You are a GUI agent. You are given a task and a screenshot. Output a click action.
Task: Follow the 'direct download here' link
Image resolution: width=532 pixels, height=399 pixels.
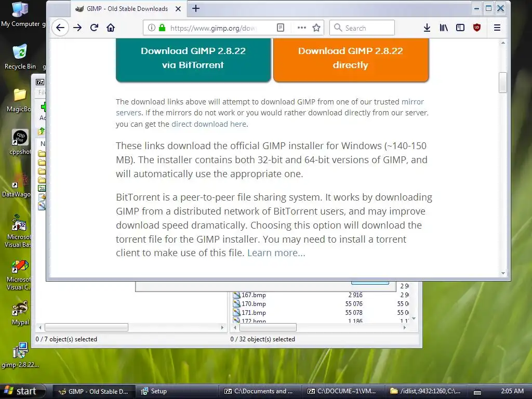tap(209, 124)
